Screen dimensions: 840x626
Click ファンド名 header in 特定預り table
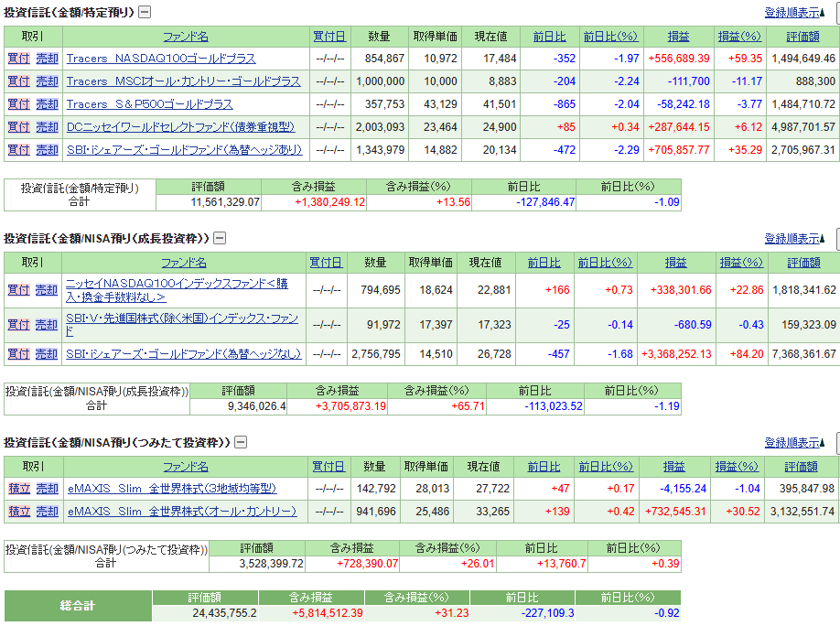(186, 37)
